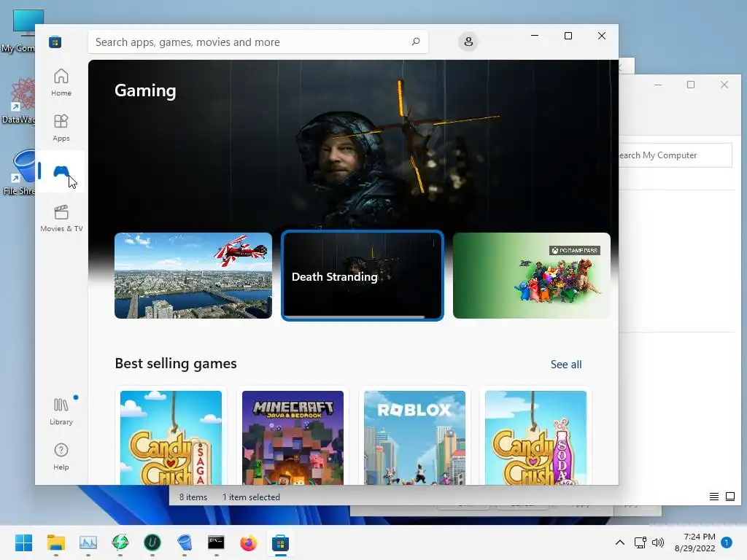Open Help in Store sidebar
The image size is (747, 560).
(x=61, y=456)
